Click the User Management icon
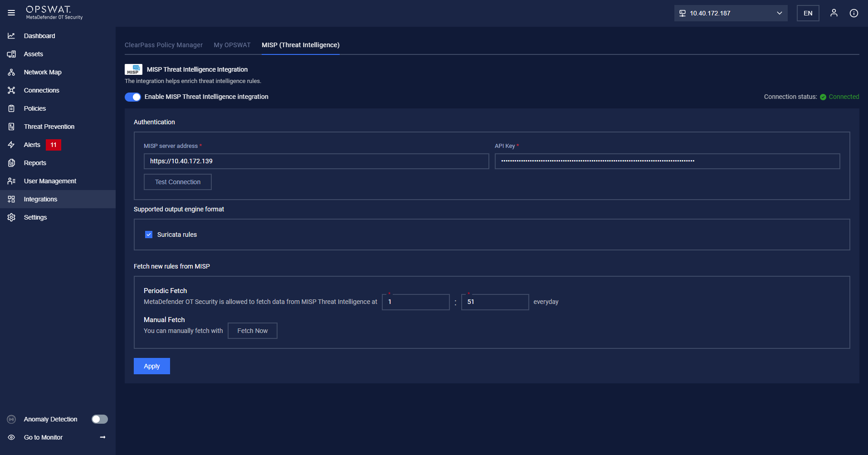The image size is (868, 455). click(11, 181)
